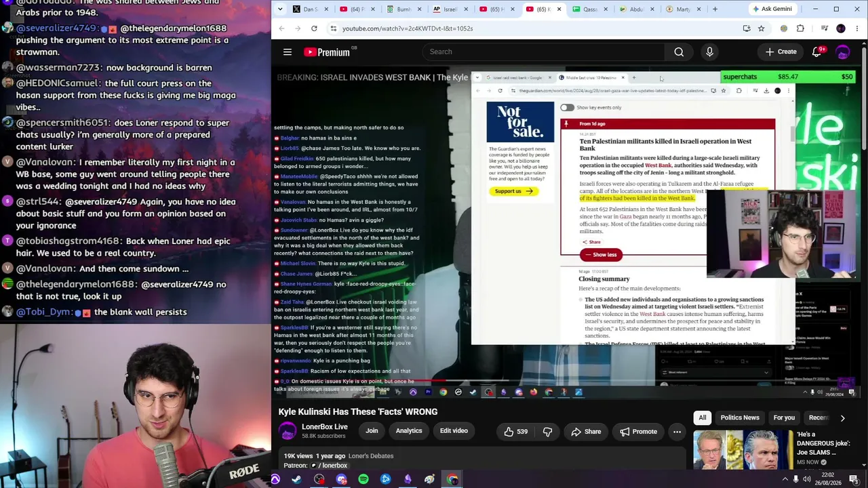868x488 pixels.
Task: Switch to the AP 'Israel' tab
Action: (450, 9)
